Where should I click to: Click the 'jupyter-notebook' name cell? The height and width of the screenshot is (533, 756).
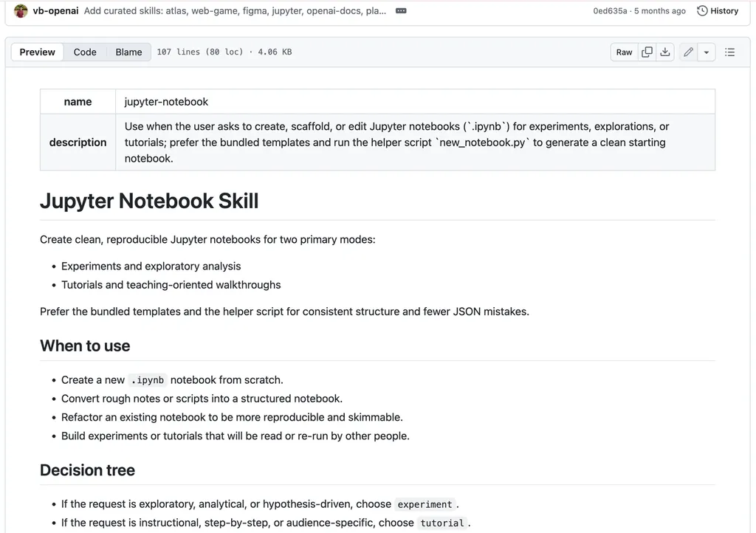415,102
